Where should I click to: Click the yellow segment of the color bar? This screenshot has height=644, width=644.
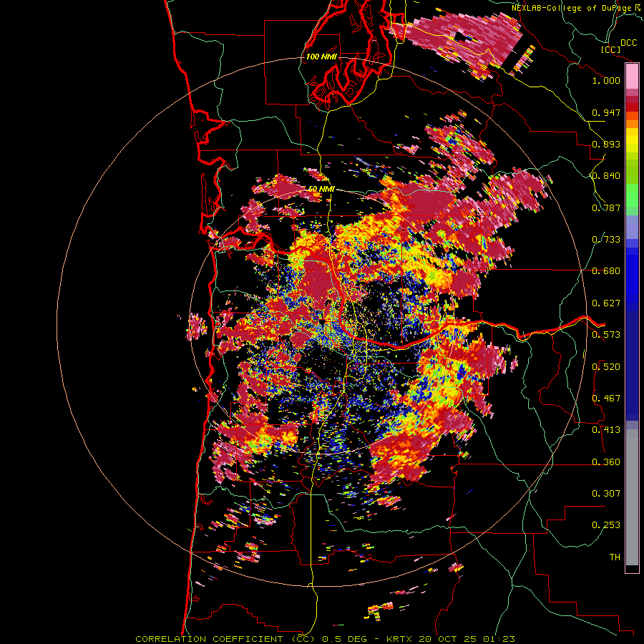click(x=632, y=141)
